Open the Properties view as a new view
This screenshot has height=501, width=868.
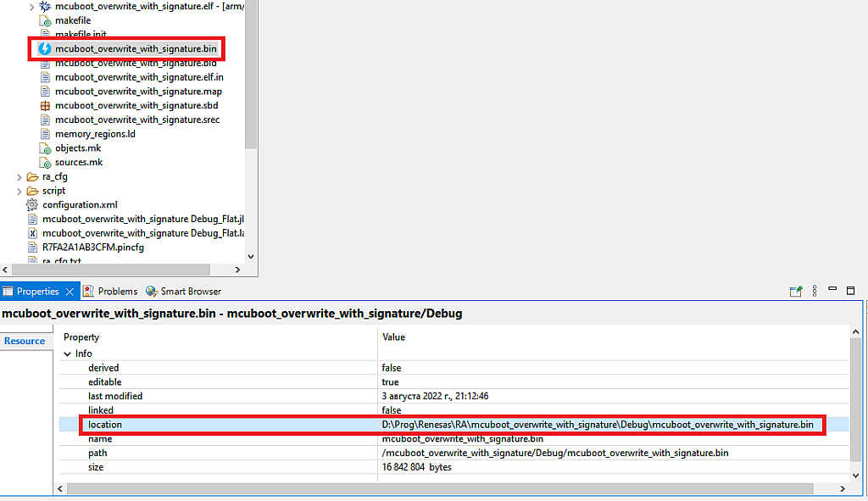[x=796, y=291]
